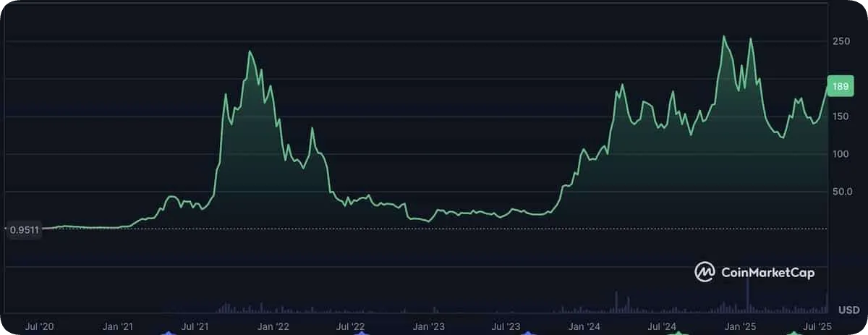868x335 pixels.
Task: Click the 0.9511 starting price label
Action: tap(25, 231)
